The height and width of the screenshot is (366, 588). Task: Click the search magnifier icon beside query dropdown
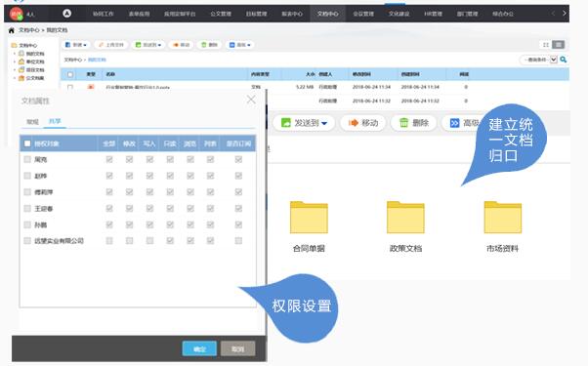click(563, 60)
